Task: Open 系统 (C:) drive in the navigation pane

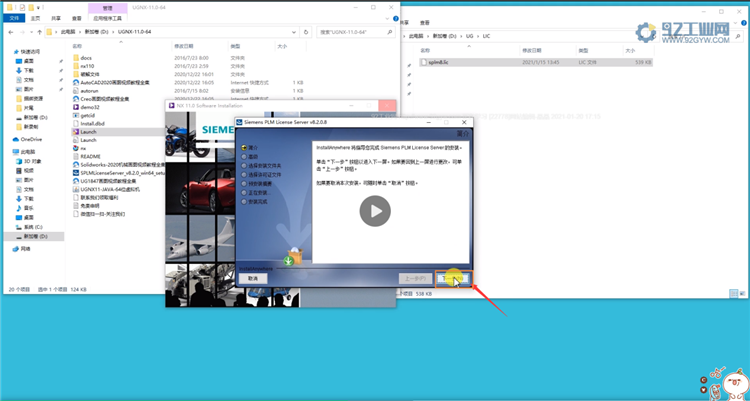Action: [33, 227]
